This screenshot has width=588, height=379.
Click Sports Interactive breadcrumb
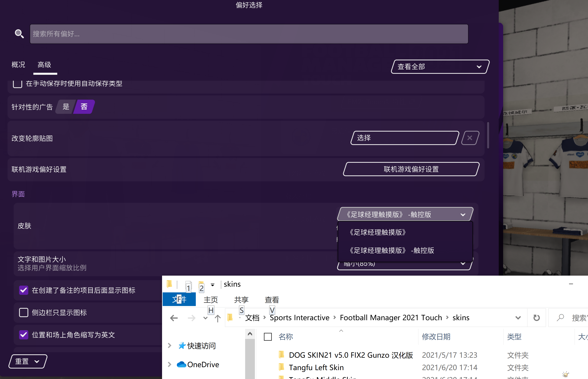point(299,317)
